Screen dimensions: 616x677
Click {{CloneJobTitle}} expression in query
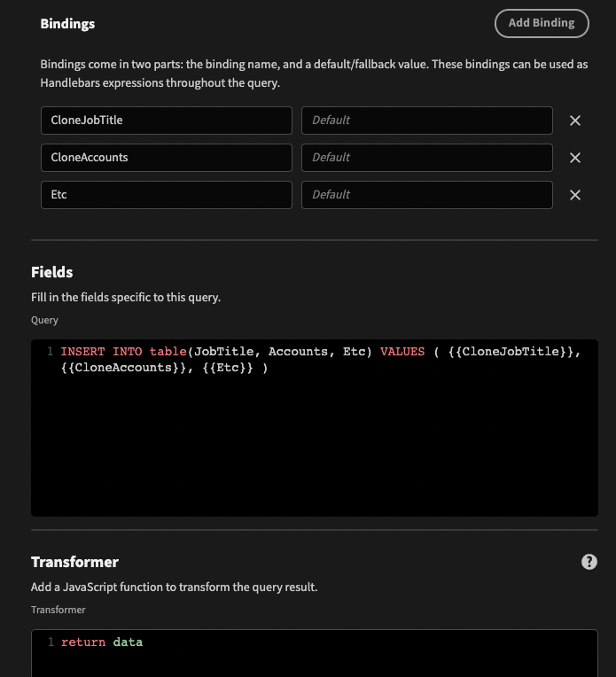[x=511, y=352]
